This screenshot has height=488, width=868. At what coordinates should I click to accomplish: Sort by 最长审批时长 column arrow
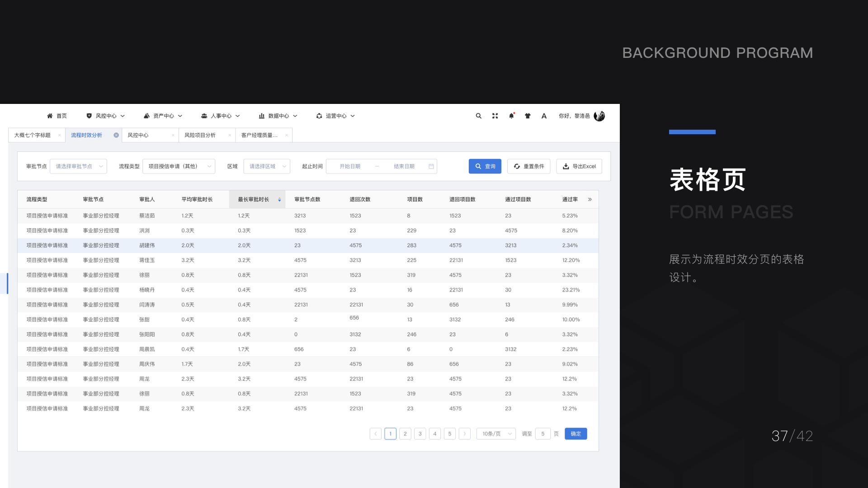279,200
